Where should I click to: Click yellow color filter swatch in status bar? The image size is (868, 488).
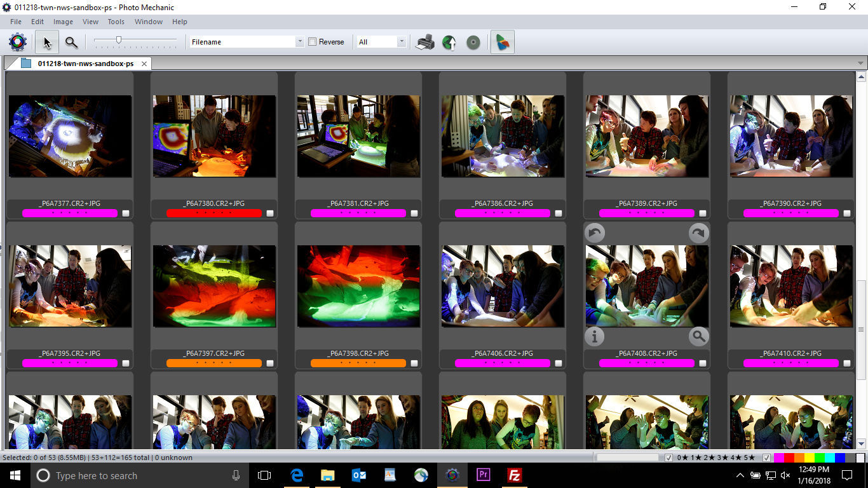pyautogui.click(x=810, y=457)
